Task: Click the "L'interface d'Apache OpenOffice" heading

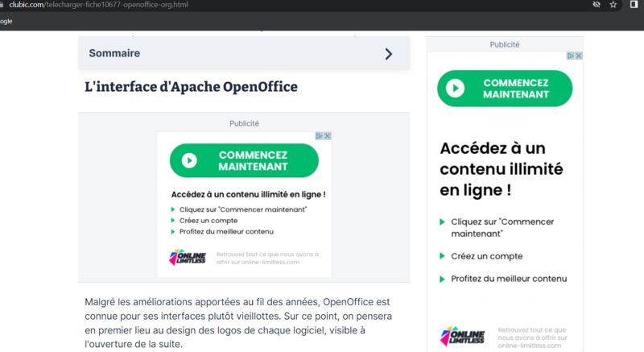Action: (x=191, y=87)
